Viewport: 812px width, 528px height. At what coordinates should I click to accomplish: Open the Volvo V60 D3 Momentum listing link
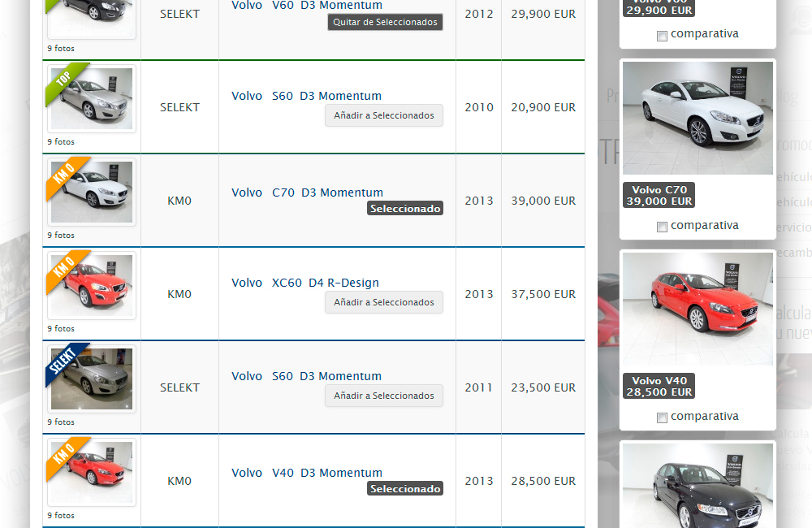pos(307,5)
